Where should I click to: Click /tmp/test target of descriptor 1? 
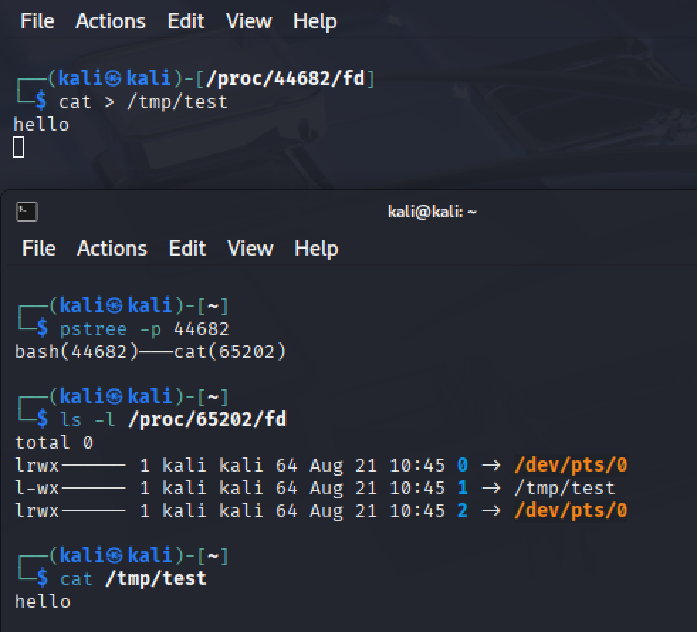tap(565, 488)
